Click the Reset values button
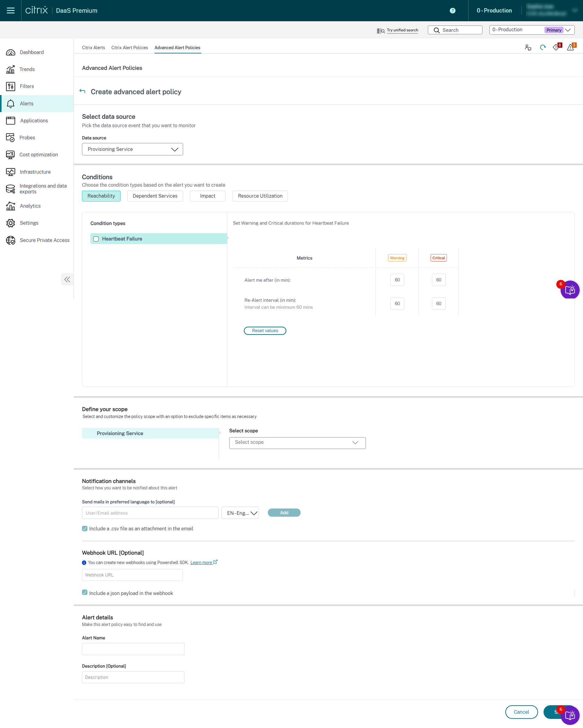Screen dimensions: 583x728 point(265,331)
